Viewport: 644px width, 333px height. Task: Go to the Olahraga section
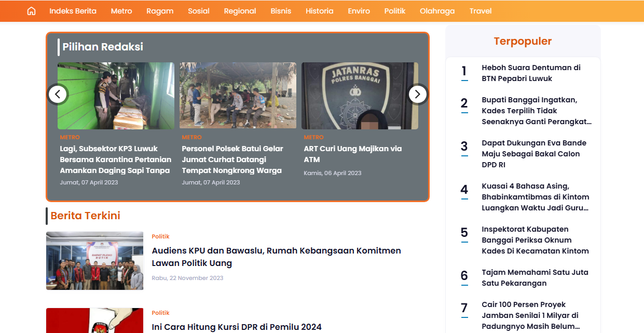click(x=437, y=11)
